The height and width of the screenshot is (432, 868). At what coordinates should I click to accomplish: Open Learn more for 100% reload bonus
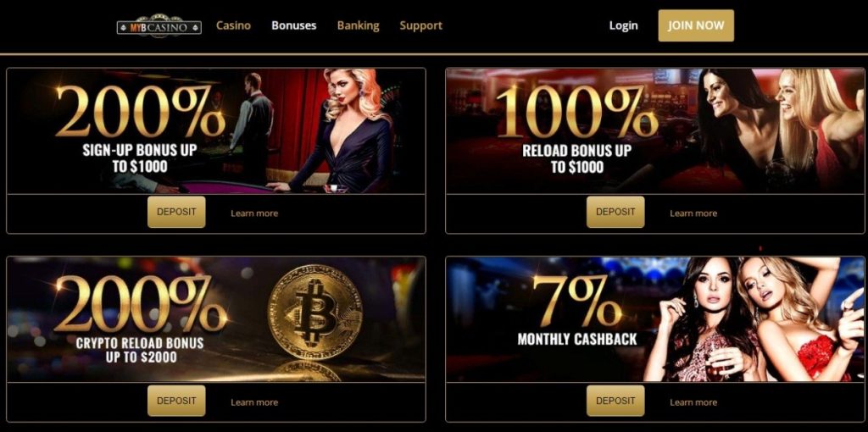[693, 213]
